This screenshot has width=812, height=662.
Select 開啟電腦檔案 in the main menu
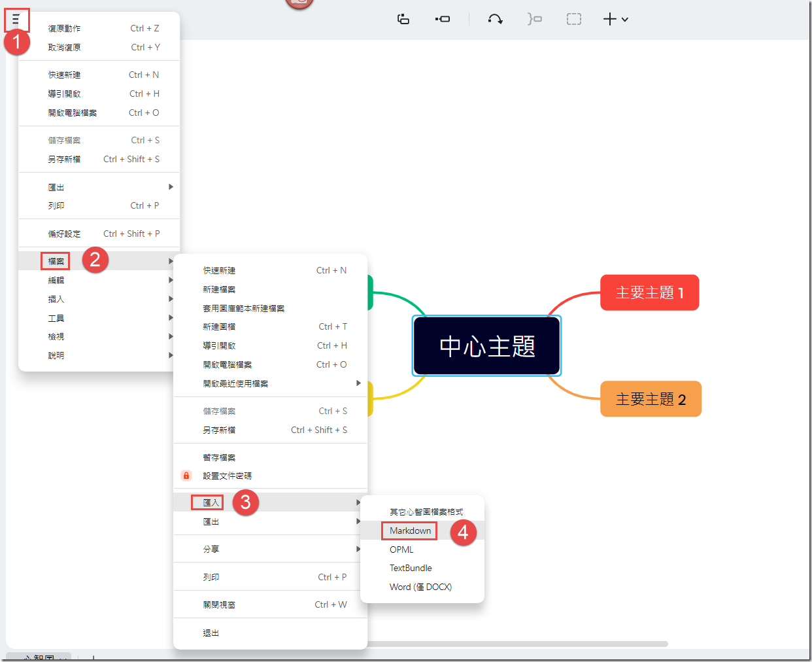pyautogui.click(x=99, y=113)
